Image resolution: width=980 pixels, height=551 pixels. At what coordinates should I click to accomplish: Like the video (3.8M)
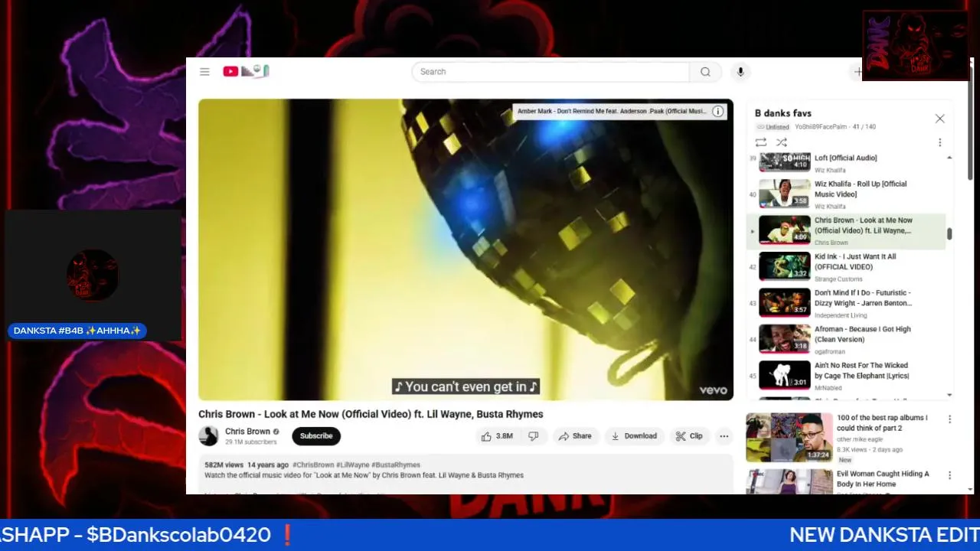click(x=497, y=436)
